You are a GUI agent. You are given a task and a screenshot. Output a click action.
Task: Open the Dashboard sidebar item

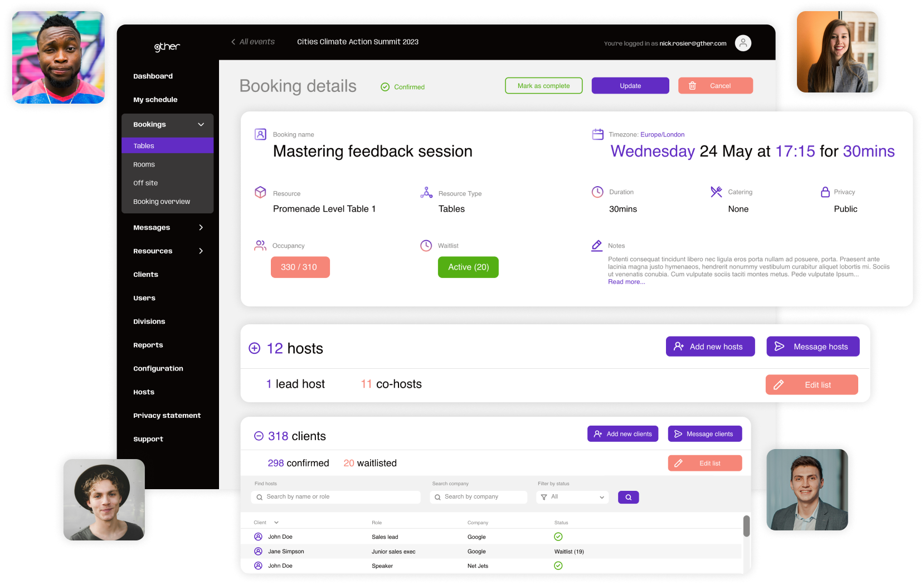point(153,76)
